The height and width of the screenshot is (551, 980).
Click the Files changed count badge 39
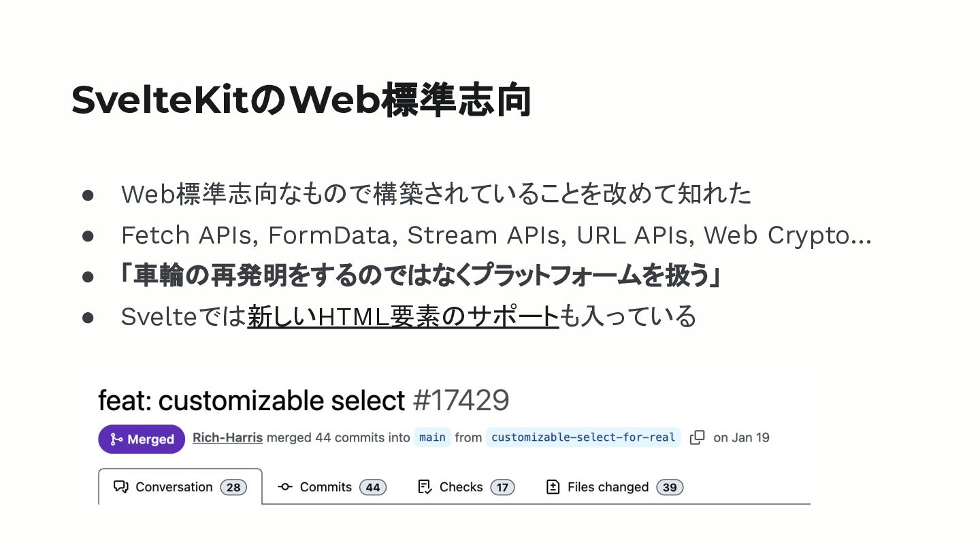point(670,488)
